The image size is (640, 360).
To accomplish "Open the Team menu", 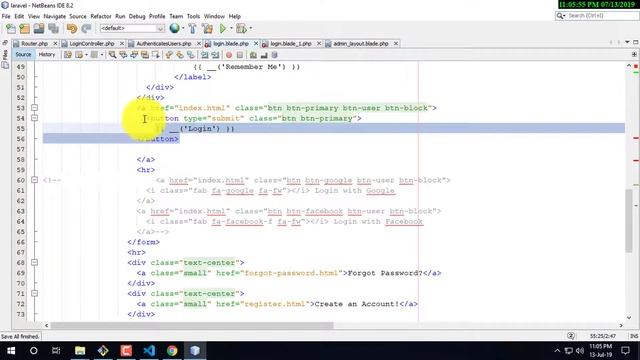I will tap(176, 16).
